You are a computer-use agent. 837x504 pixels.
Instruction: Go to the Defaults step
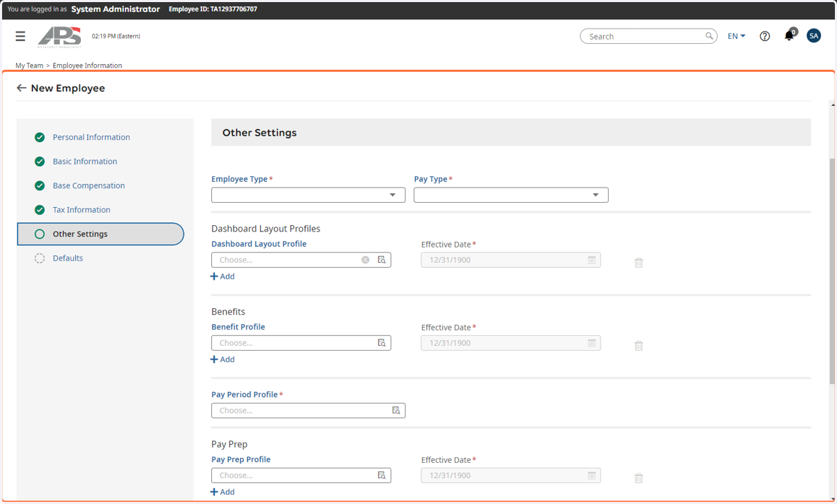click(68, 258)
